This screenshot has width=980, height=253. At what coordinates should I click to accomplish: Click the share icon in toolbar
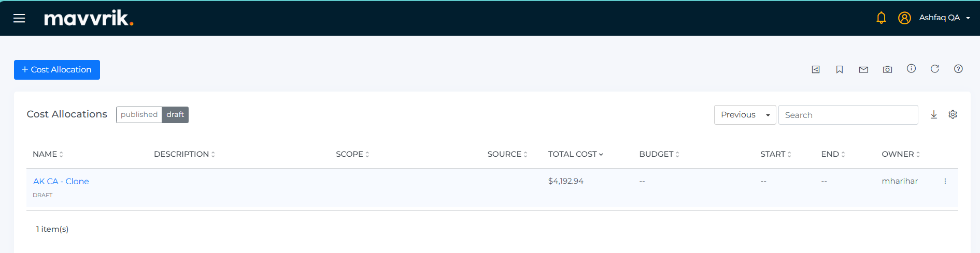(816, 69)
